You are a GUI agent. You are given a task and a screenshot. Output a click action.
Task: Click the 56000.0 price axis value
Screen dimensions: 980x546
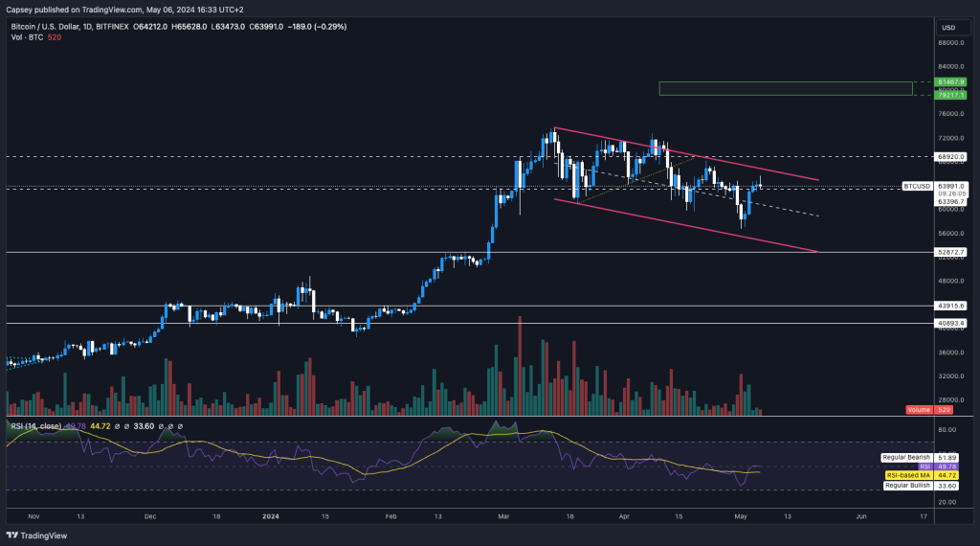(950, 234)
